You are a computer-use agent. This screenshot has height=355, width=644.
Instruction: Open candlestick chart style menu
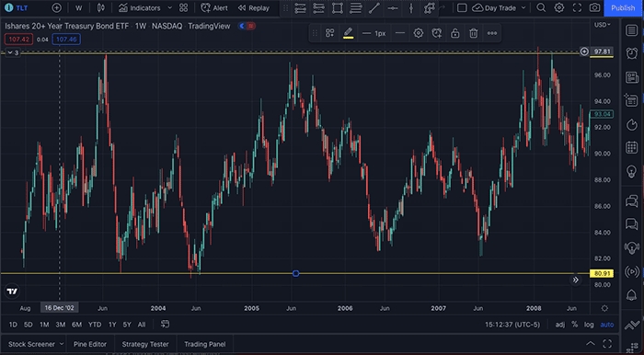point(100,7)
